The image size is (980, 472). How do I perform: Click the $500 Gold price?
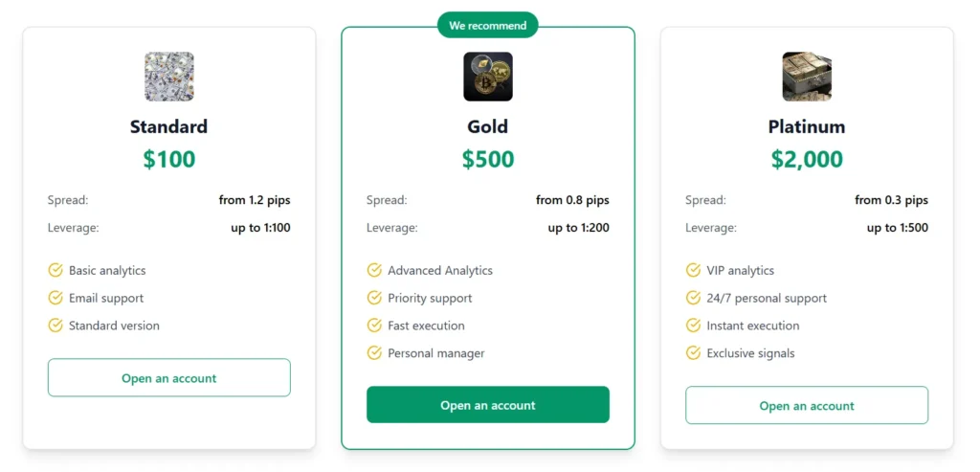488,159
